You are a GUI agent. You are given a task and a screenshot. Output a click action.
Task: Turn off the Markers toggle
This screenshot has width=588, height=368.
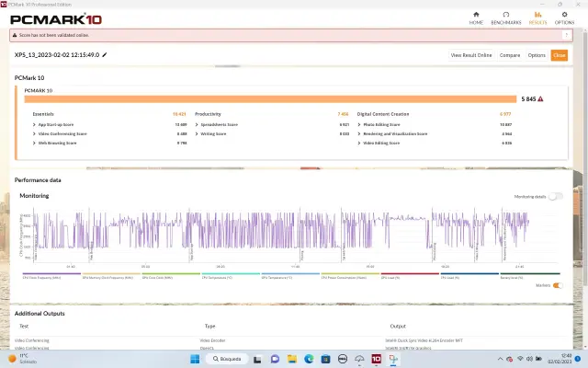[x=556, y=285]
